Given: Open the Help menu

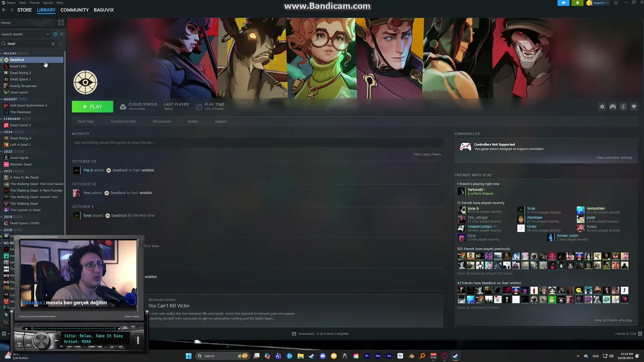Looking at the screenshot, I should click(60, 3).
